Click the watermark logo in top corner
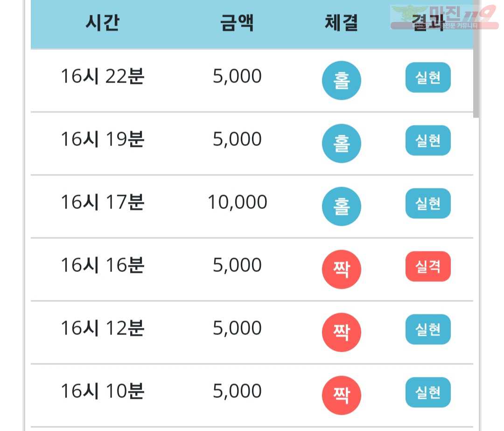The width and height of the screenshot is (504, 431). point(445,17)
